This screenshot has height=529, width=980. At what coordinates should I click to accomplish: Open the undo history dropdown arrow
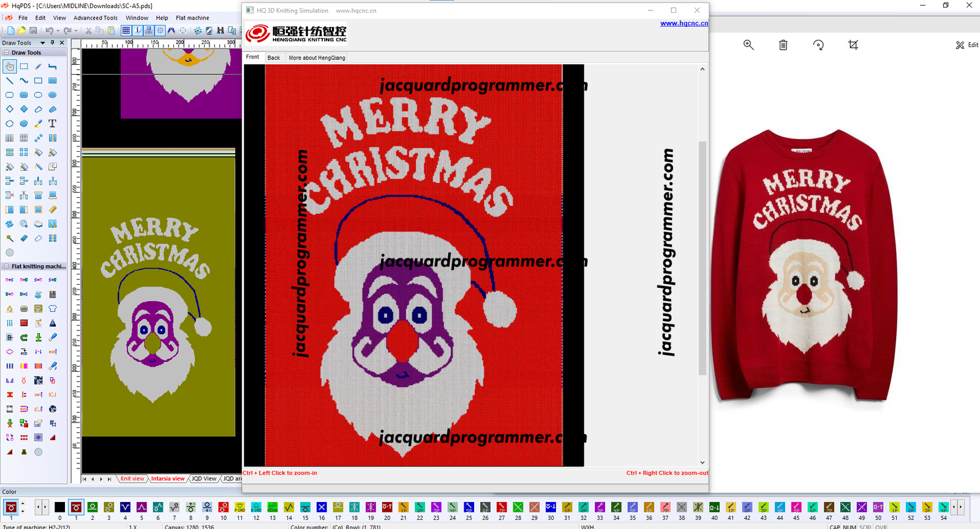[58, 31]
